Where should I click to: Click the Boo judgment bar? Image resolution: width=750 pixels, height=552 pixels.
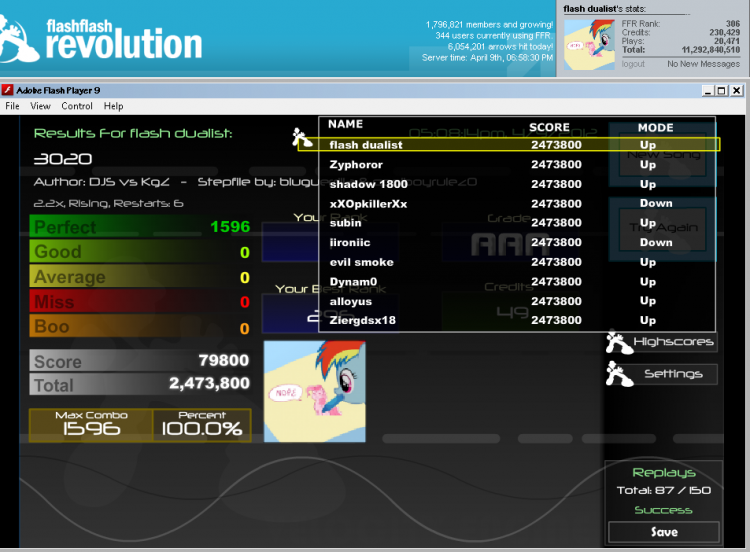141,327
